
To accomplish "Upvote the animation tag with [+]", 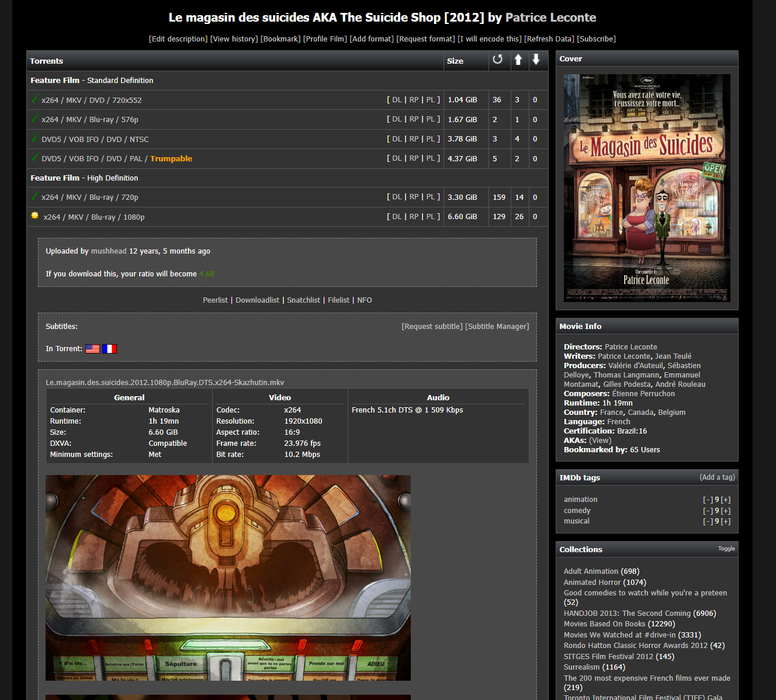I will point(726,500).
